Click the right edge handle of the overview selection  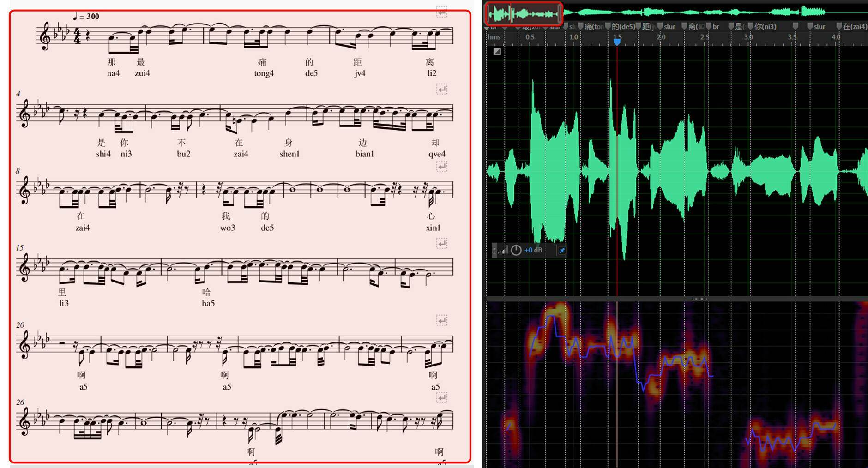(560, 14)
